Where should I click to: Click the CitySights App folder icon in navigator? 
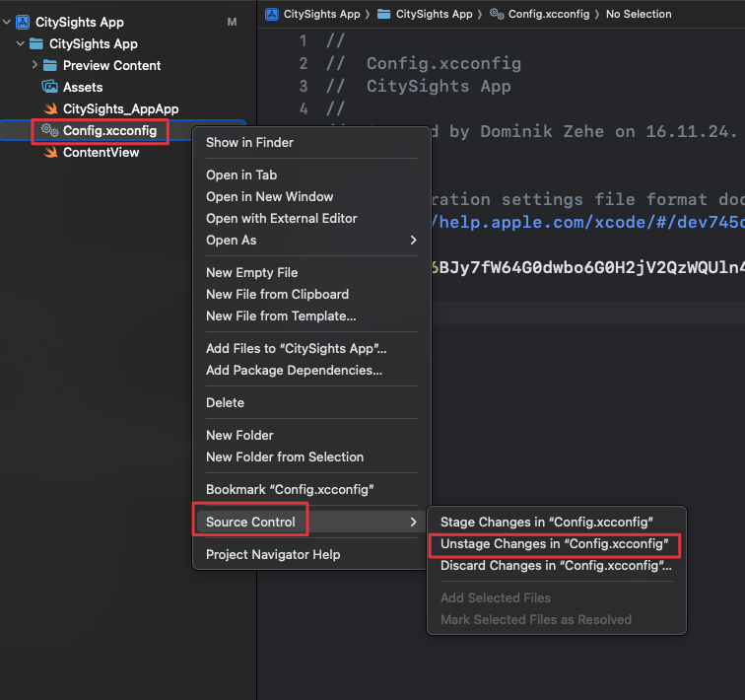pos(36,43)
